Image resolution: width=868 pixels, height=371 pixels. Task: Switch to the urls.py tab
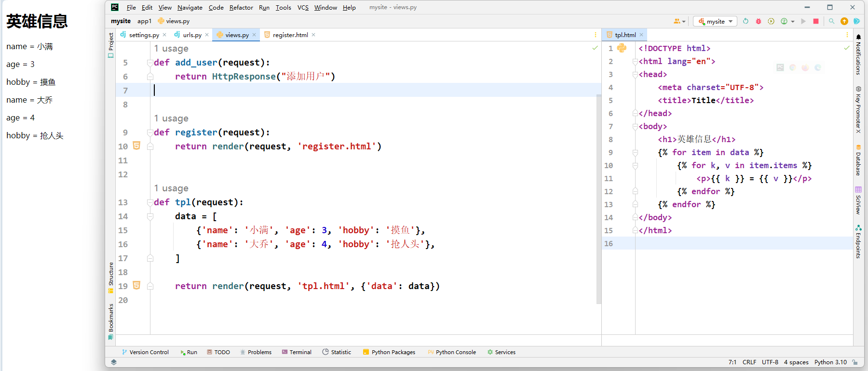point(192,35)
